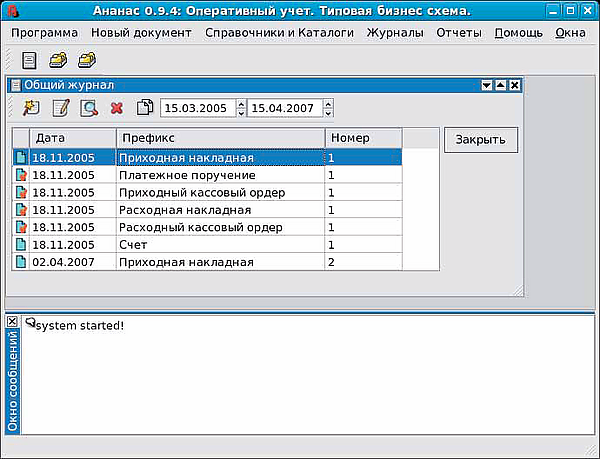Open the Отчеты menu

[459, 33]
